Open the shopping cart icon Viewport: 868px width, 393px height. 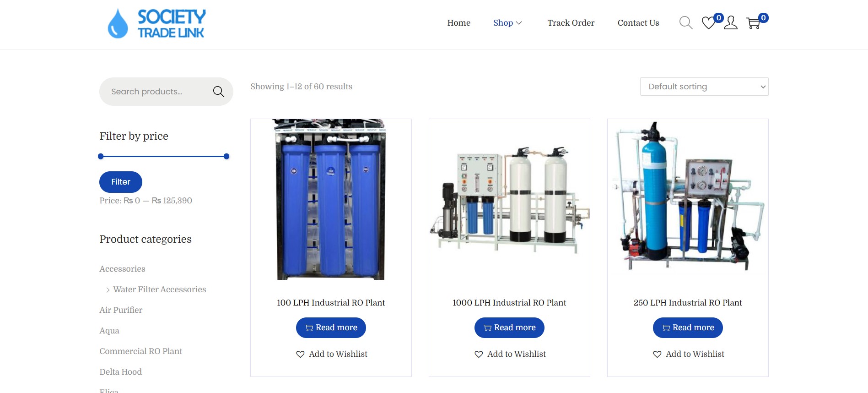coord(753,23)
